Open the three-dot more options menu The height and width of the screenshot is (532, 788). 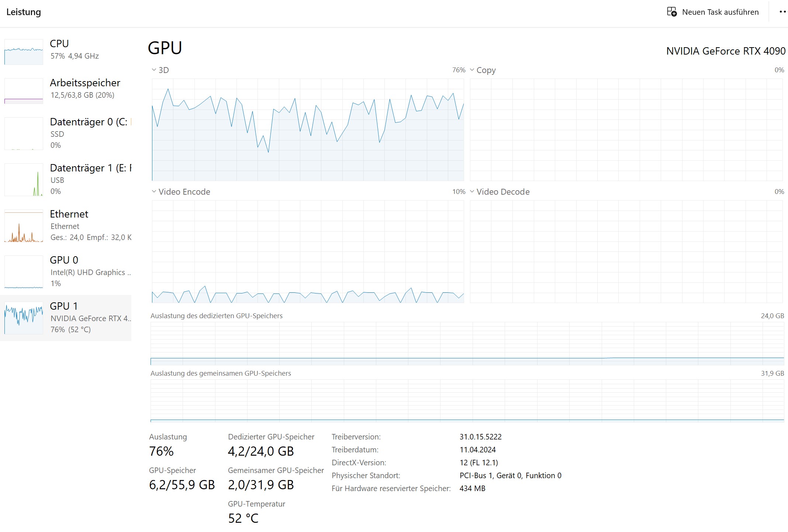coord(782,12)
